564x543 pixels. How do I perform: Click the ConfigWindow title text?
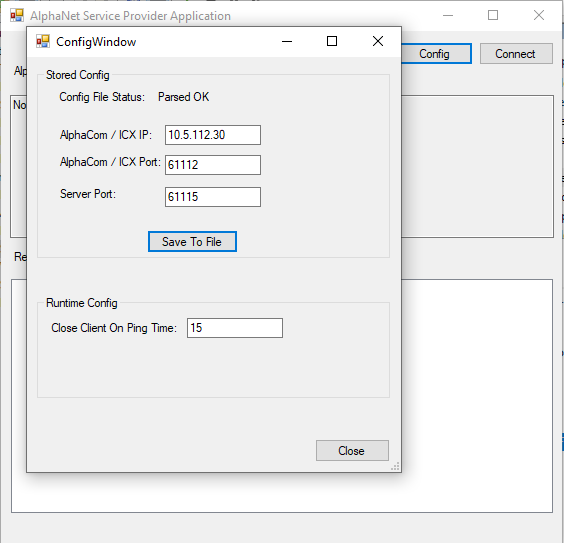[96, 42]
